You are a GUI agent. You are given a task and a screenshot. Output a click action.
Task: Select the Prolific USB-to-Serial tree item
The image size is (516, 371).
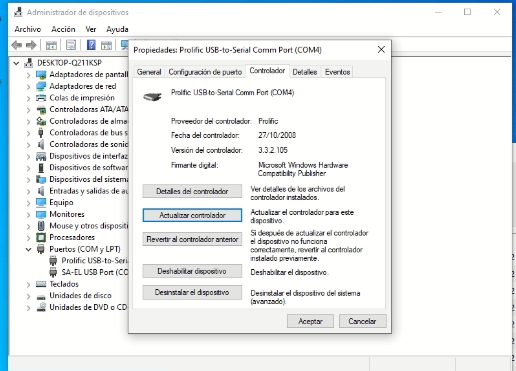pyautogui.click(x=95, y=261)
